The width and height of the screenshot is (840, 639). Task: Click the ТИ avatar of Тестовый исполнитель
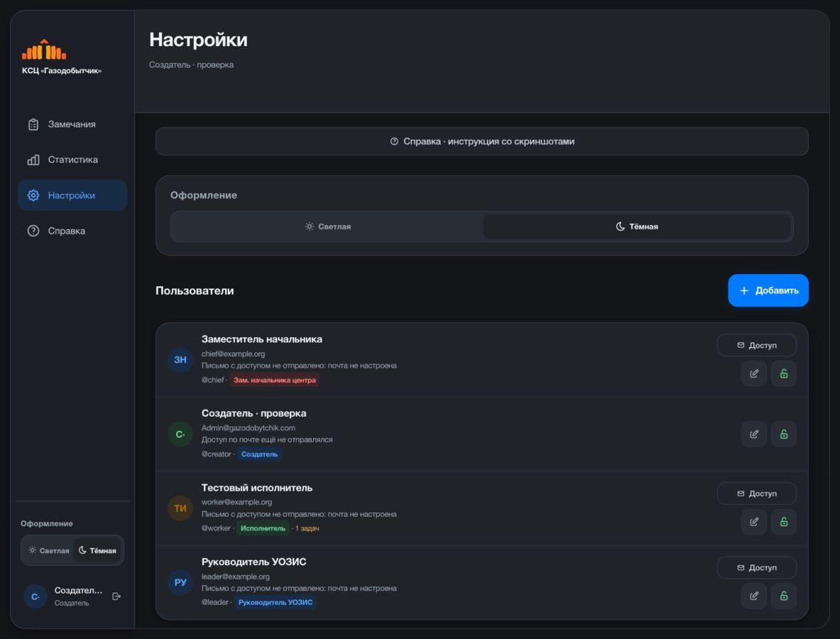180,508
